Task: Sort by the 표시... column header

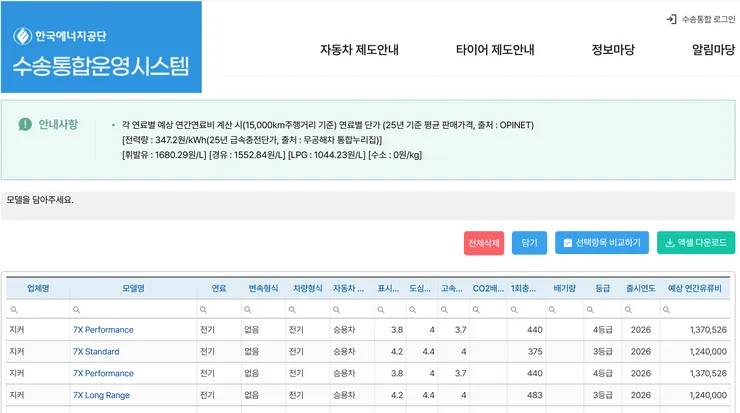Action: (388, 288)
